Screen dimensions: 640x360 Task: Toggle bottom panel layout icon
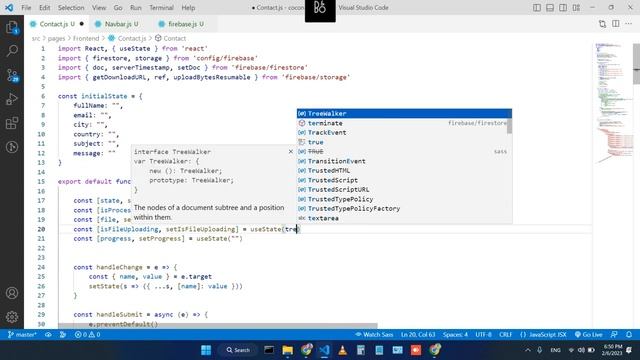(550, 8)
